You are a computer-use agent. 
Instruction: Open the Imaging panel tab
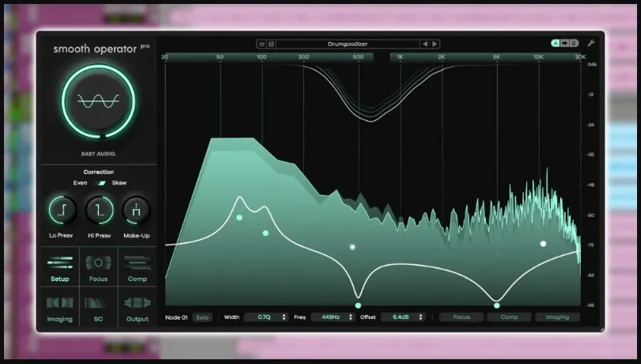tap(59, 308)
